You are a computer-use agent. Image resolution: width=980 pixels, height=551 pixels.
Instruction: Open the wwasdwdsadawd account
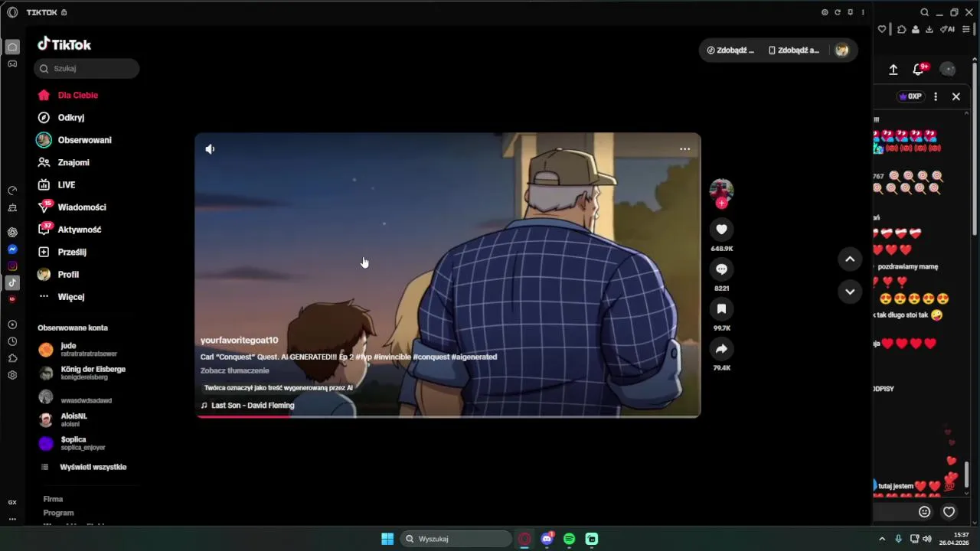click(x=75, y=397)
